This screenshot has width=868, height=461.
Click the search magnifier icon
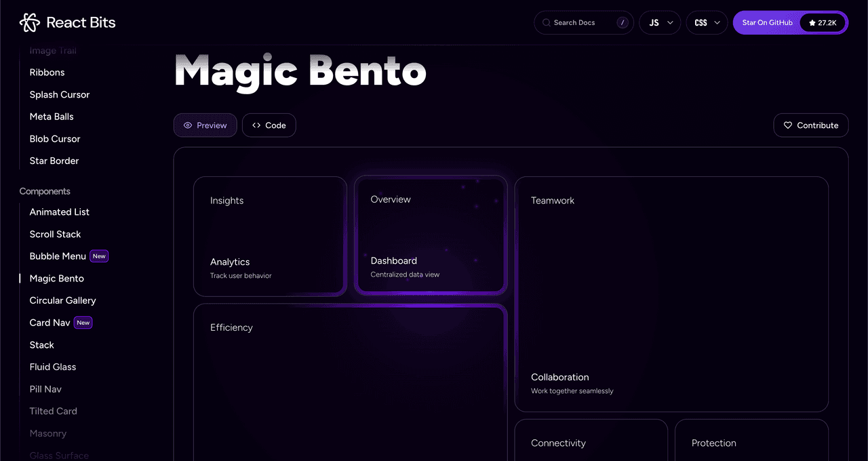coord(546,22)
